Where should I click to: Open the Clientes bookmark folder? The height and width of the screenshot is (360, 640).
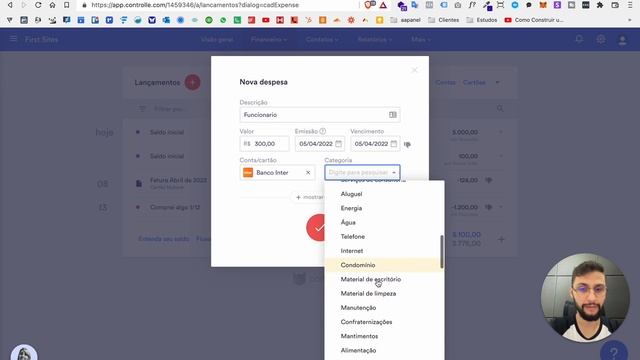pyautogui.click(x=443, y=20)
